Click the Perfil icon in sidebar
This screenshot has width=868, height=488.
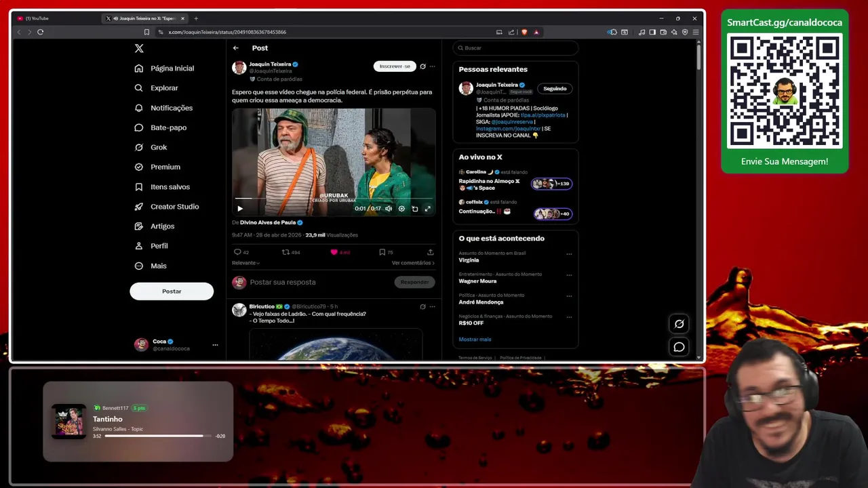coord(139,245)
